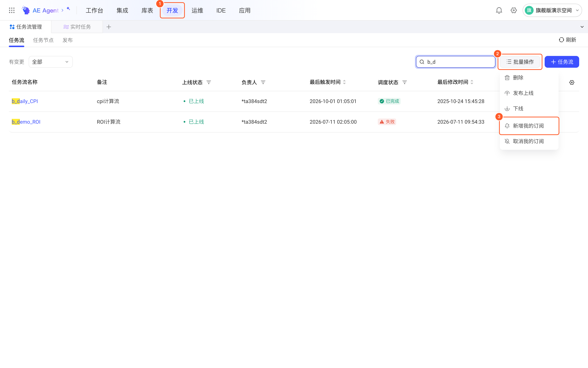The height and width of the screenshot is (368, 588).
Task: Filter by 调度状态 column filter icon
Action: (405, 82)
